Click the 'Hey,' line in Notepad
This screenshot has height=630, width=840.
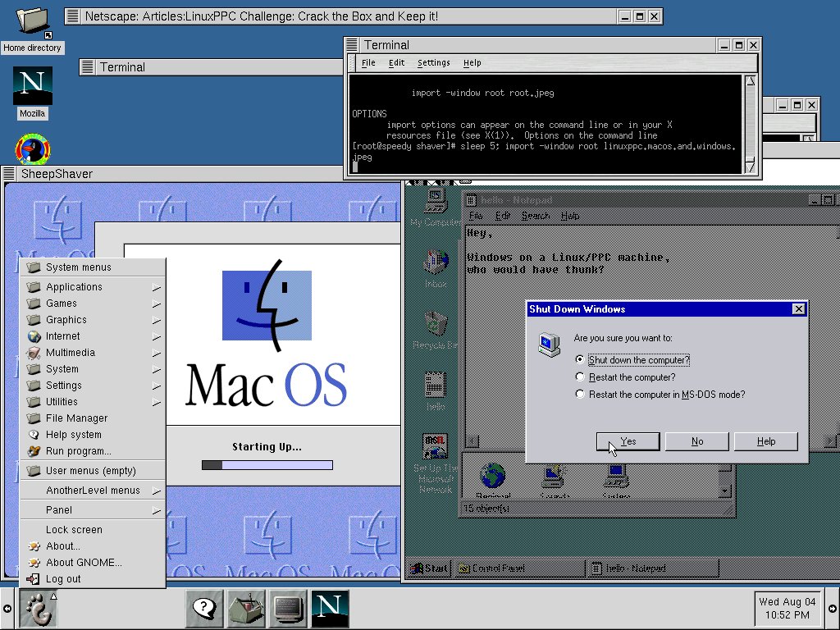[480, 233]
